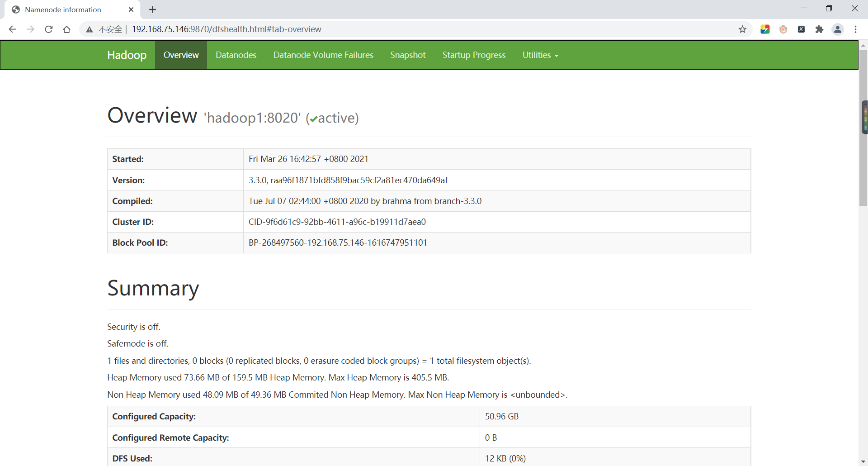Open the round face extension icon

point(783,29)
